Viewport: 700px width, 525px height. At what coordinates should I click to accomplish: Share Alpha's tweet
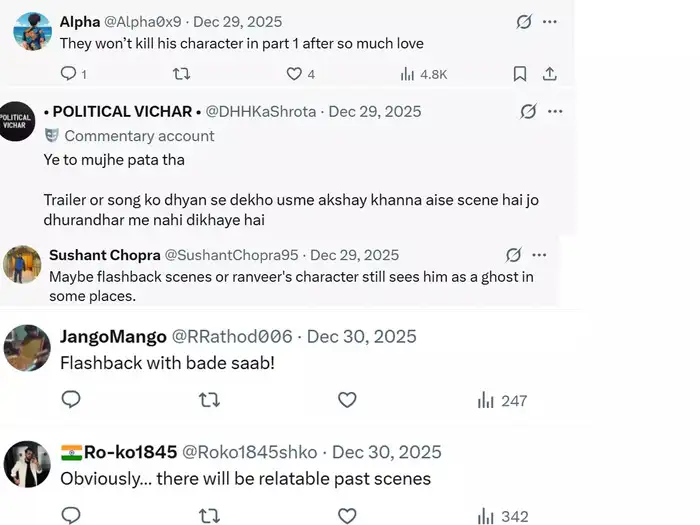[549, 74]
